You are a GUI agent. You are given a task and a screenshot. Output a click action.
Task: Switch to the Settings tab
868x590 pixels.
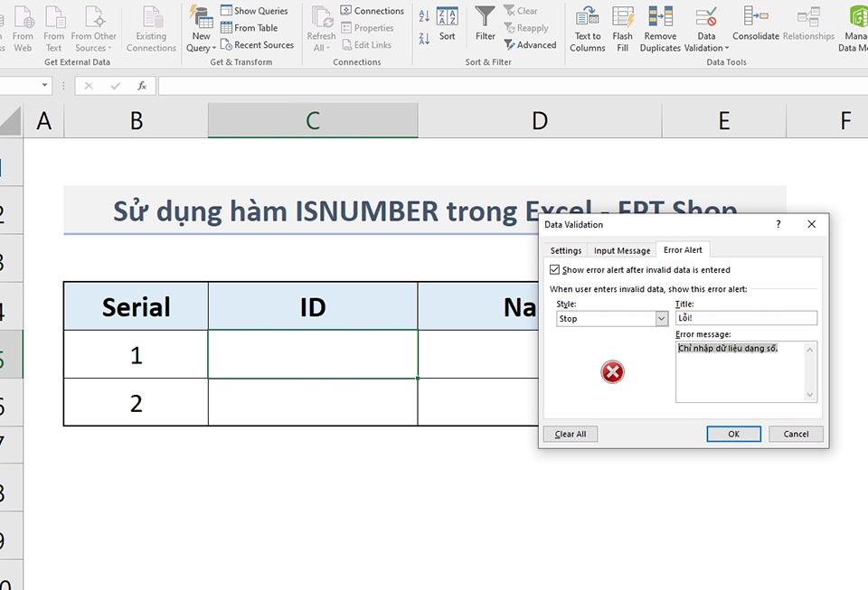click(x=565, y=250)
